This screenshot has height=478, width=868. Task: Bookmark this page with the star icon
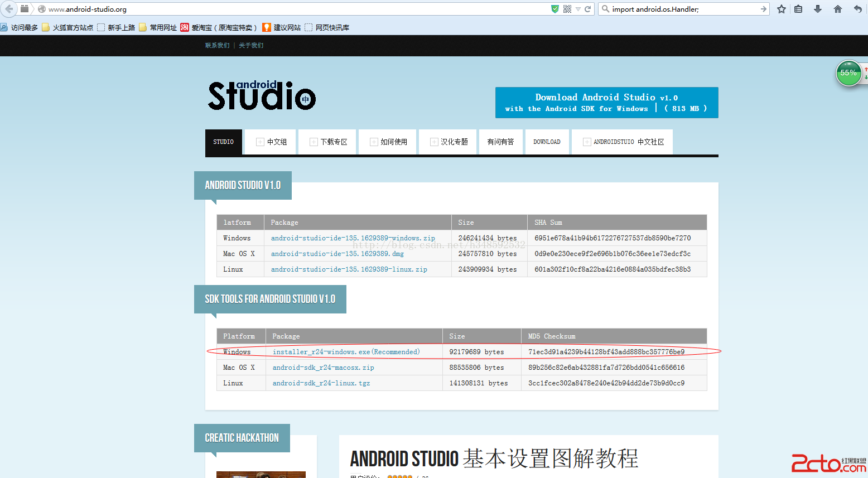(x=782, y=9)
